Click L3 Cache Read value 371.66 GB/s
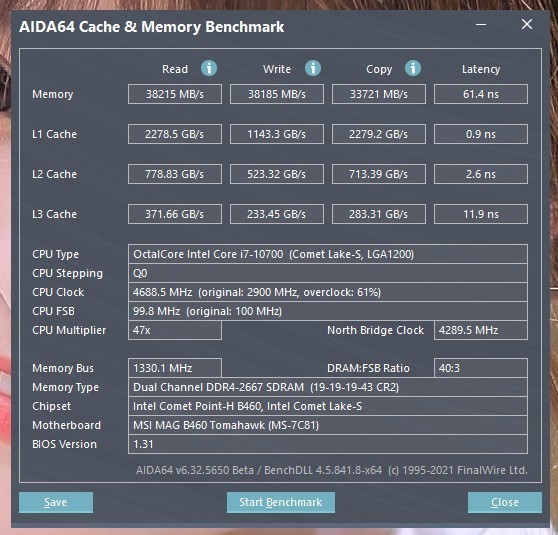Screen dimensions: 558x535 point(175,214)
